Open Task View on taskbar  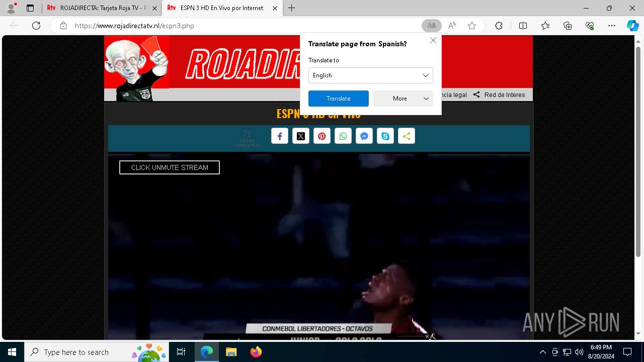(x=181, y=352)
